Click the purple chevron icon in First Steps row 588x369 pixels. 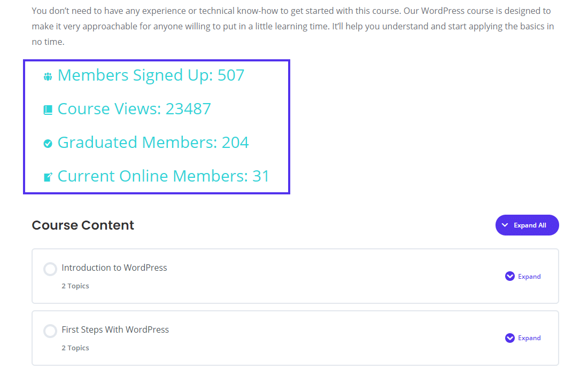(x=510, y=338)
